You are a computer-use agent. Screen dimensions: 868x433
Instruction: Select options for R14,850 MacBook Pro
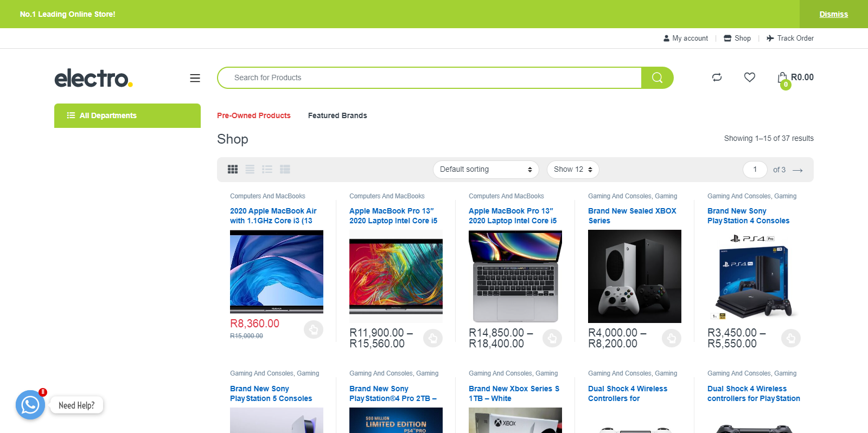552,338
